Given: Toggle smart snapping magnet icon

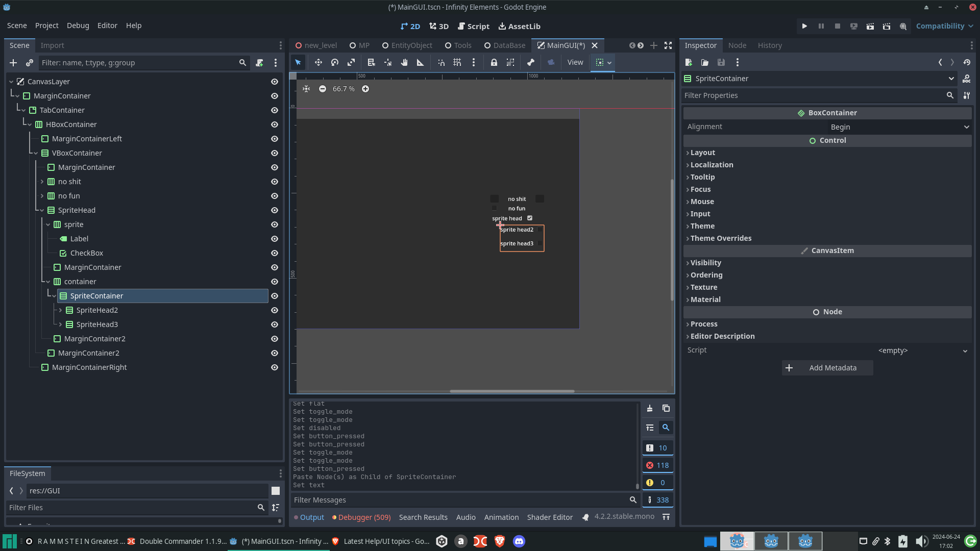Looking at the screenshot, I should (x=441, y=62).
